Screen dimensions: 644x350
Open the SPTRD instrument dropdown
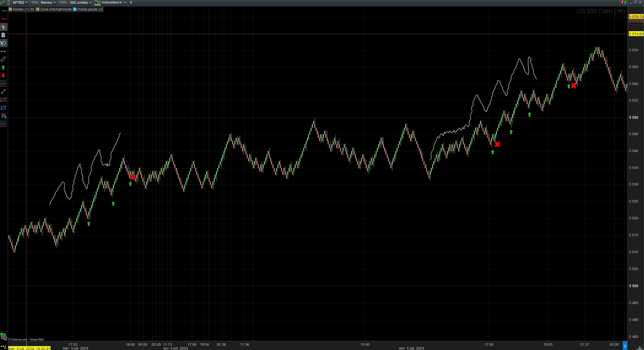point(20,3)
